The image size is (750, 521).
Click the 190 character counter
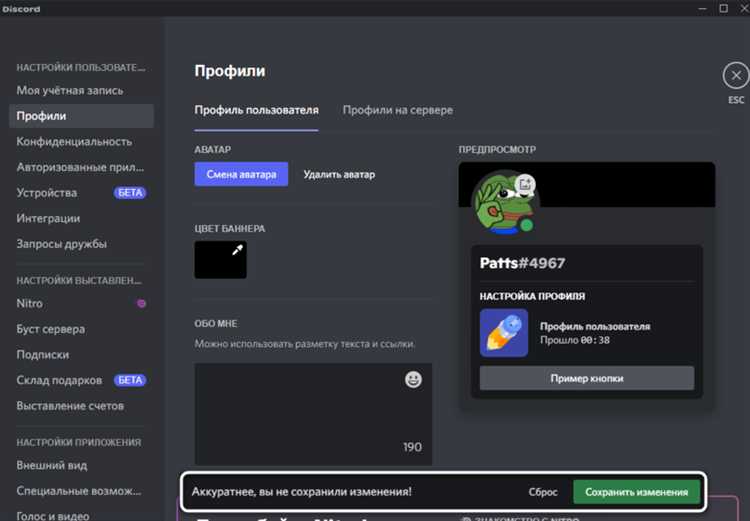[412, 447]
